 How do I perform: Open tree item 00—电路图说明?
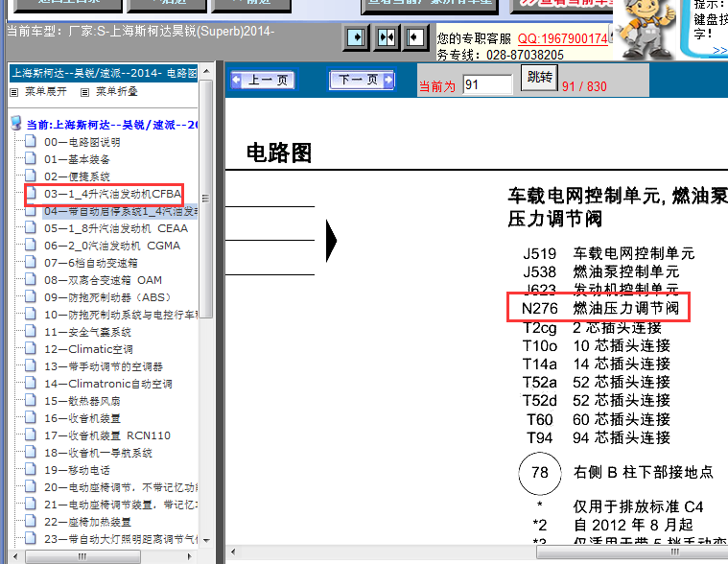[x=82, y=142]
